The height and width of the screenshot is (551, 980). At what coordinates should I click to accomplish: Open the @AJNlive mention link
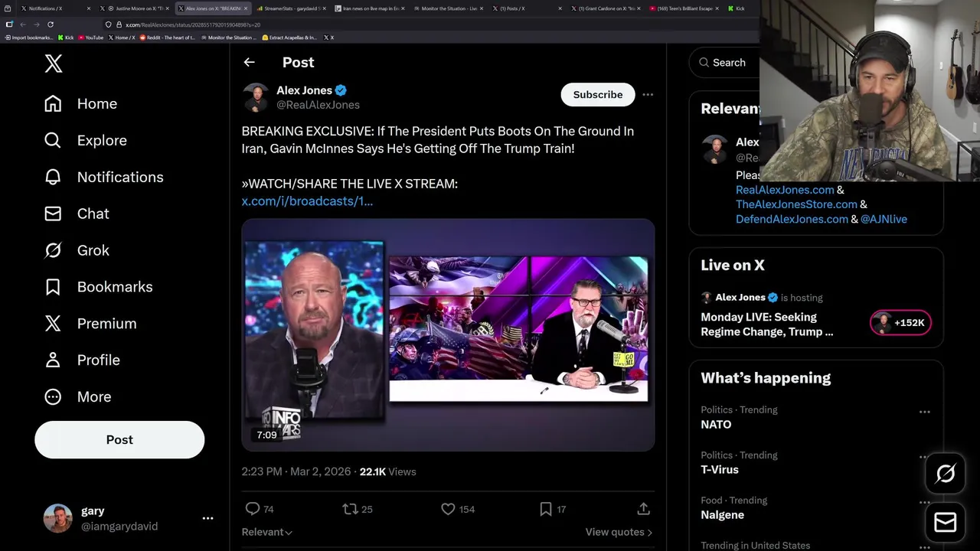tap(884, 219)
